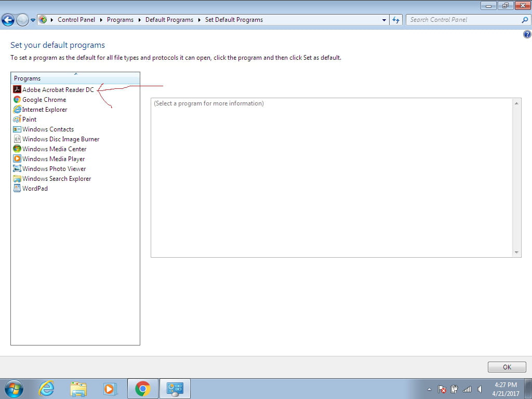532x399 pixels.
Task: Choose the Internet Explorer program entry
Action: tap(44, 110)
